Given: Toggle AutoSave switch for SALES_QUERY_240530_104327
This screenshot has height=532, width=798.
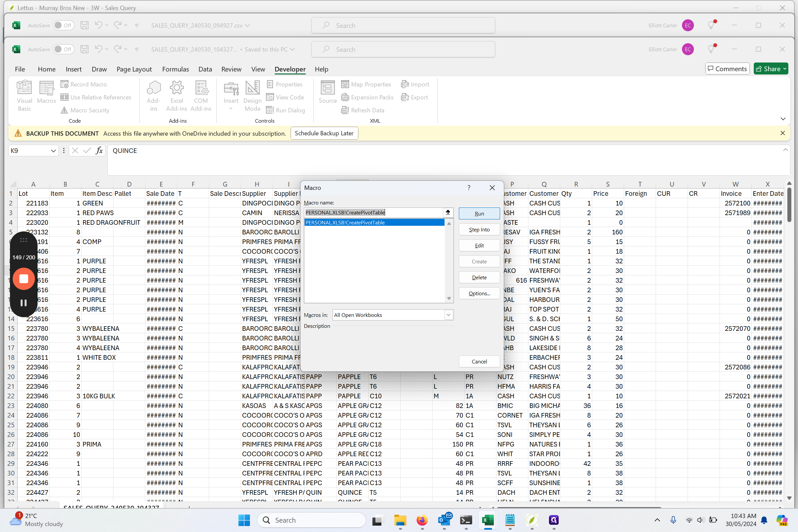Looking at the screenshot, I should (x=64, y=49).
